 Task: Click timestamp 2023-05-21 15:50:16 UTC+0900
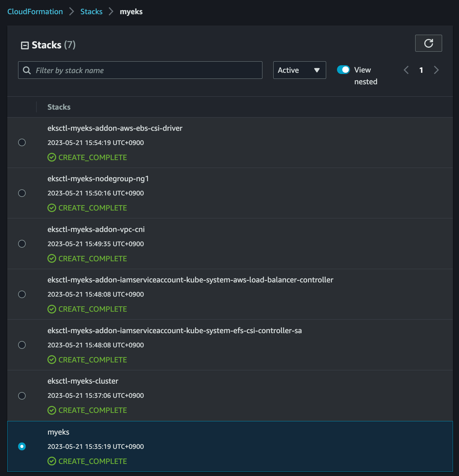tap(95, 193)
